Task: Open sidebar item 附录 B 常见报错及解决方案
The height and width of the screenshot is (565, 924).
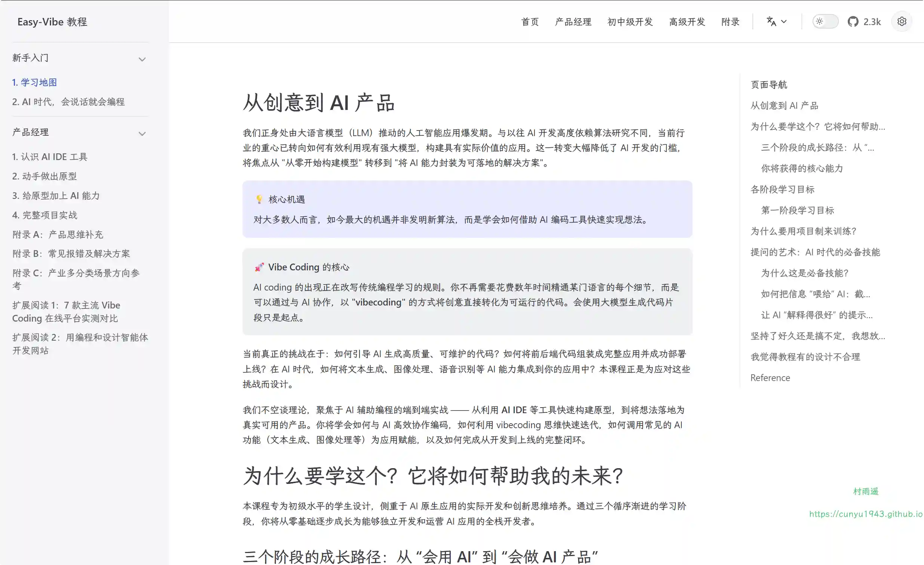Action: (71, 254)
